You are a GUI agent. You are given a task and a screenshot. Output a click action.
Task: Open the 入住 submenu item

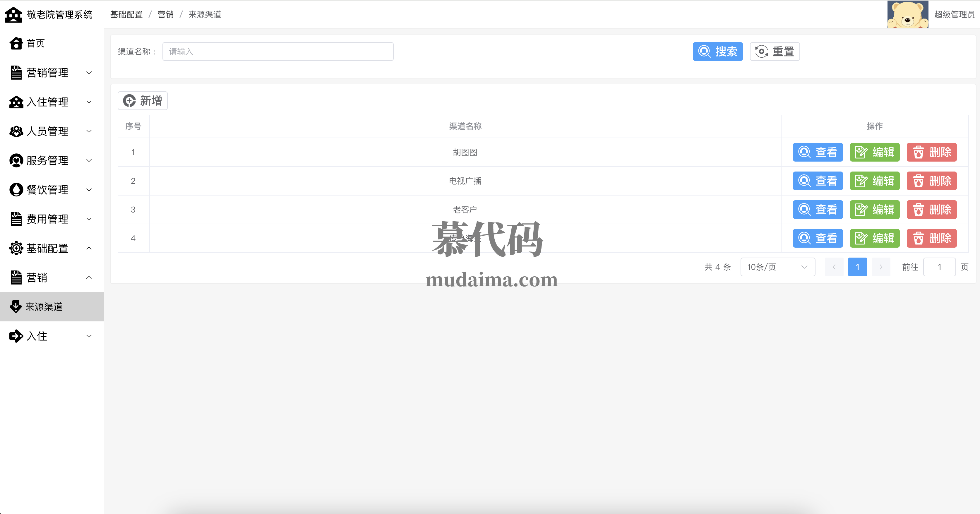pyautogui.click(x=37, y=336)
